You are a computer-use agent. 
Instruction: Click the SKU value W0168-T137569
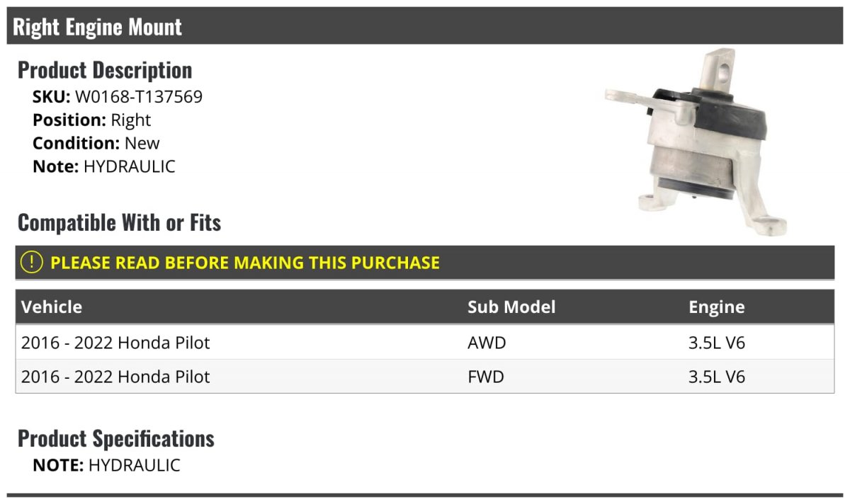(x=139, y=97)
